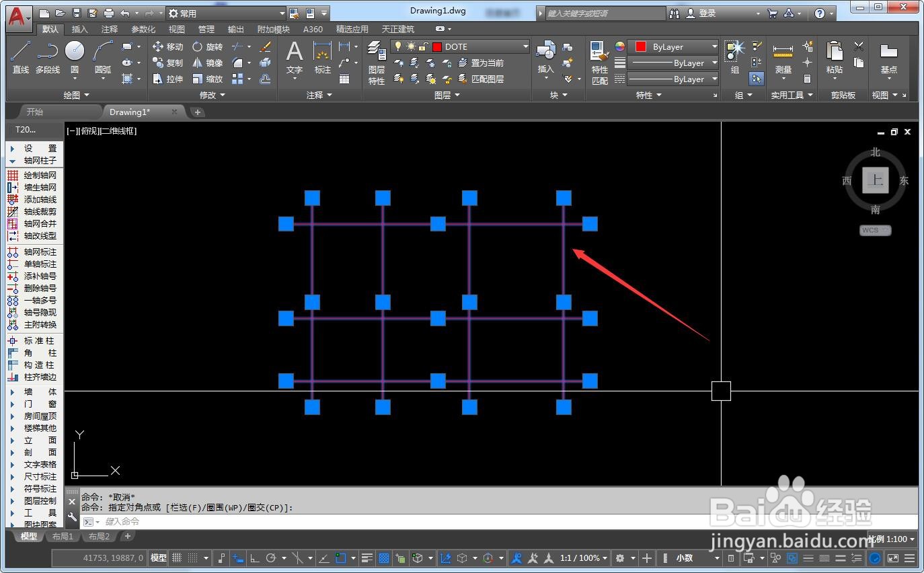Open the workspace 常用 dropdown

click(227, 13)
